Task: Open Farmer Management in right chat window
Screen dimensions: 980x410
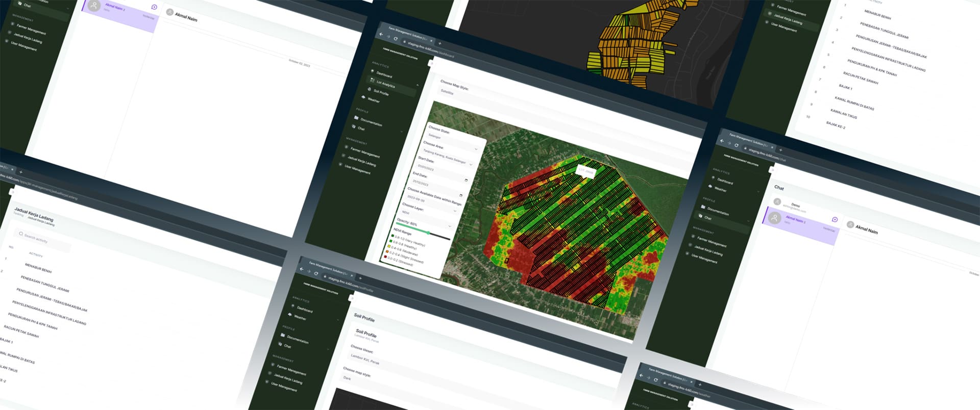Action: coord(712,241)
